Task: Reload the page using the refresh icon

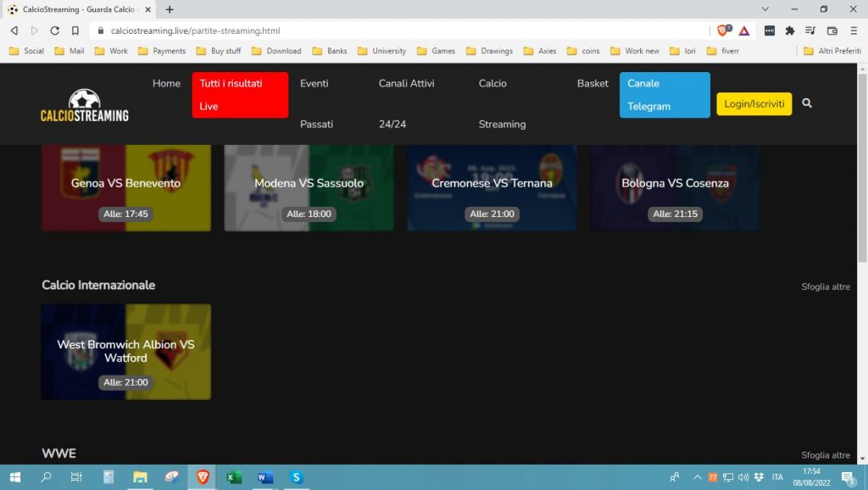Action: click(x=54, y=30)
